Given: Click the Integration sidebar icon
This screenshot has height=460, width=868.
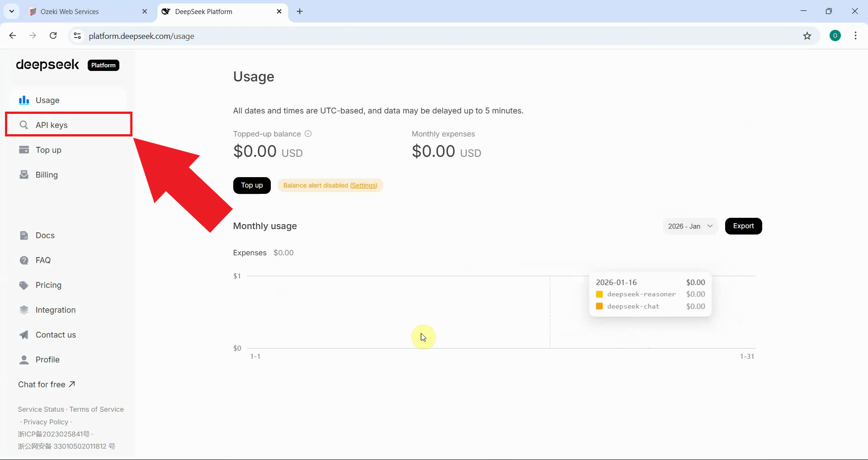Looking at the screenshot, I should pyautogui.click(x=24, y=310).
